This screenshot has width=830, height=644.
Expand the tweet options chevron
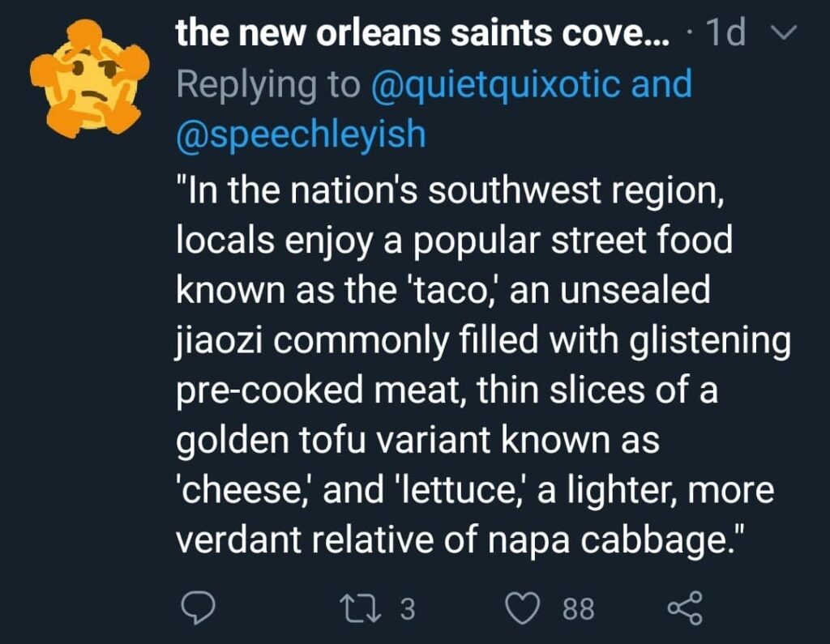pyautogui.click(x=786, y=33)
